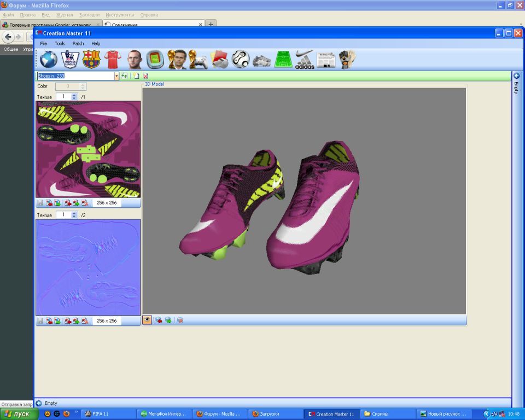Open Firefox's Журнал menu

(65, 15)
